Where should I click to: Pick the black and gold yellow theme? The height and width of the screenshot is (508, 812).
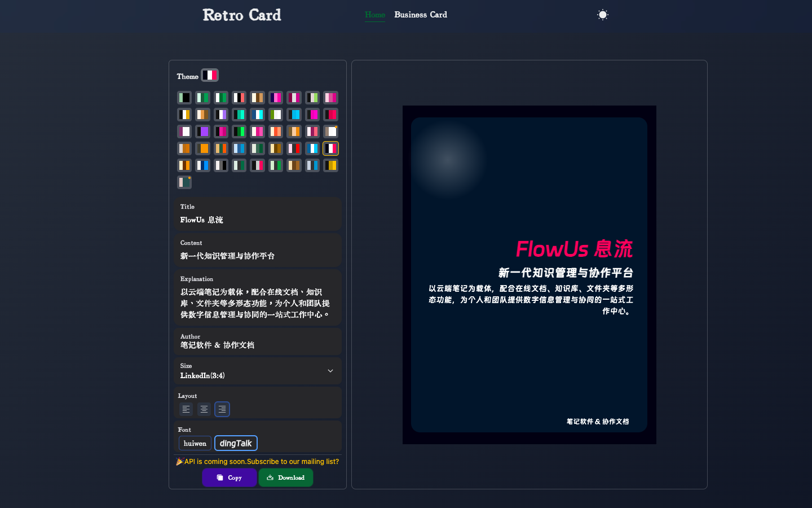pyautogui.click(x=330, y=165)
